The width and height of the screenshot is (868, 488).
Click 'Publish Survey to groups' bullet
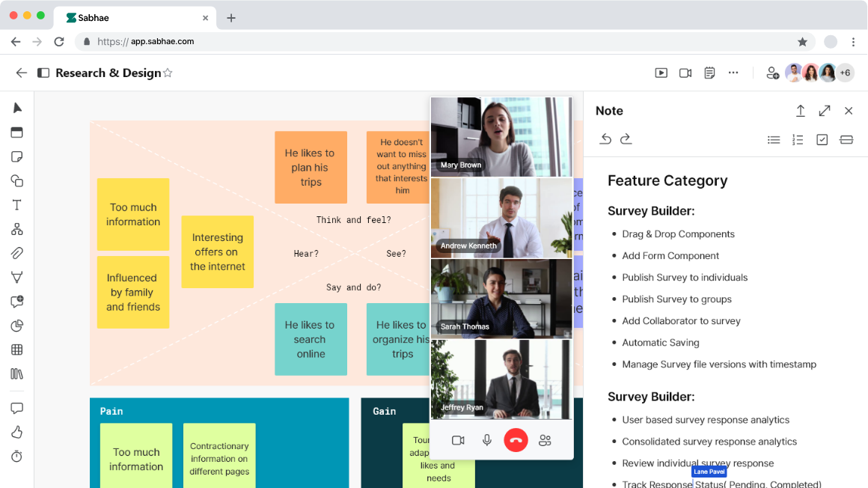pos(676,299)
